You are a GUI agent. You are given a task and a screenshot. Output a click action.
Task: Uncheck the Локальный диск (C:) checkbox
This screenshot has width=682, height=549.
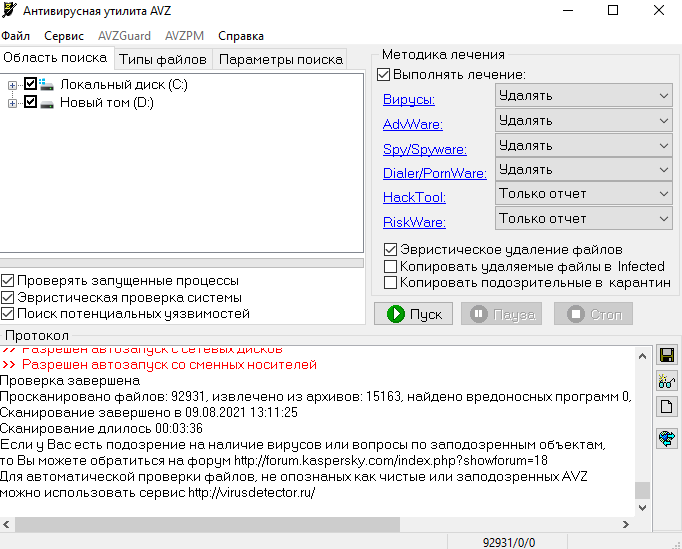pos(30,84)
